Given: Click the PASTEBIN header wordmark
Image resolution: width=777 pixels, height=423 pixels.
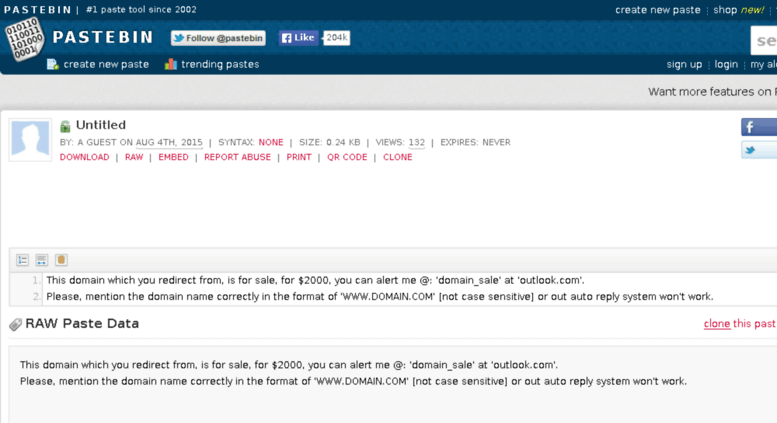Looking at the screenshot, I should pos(103,37).
